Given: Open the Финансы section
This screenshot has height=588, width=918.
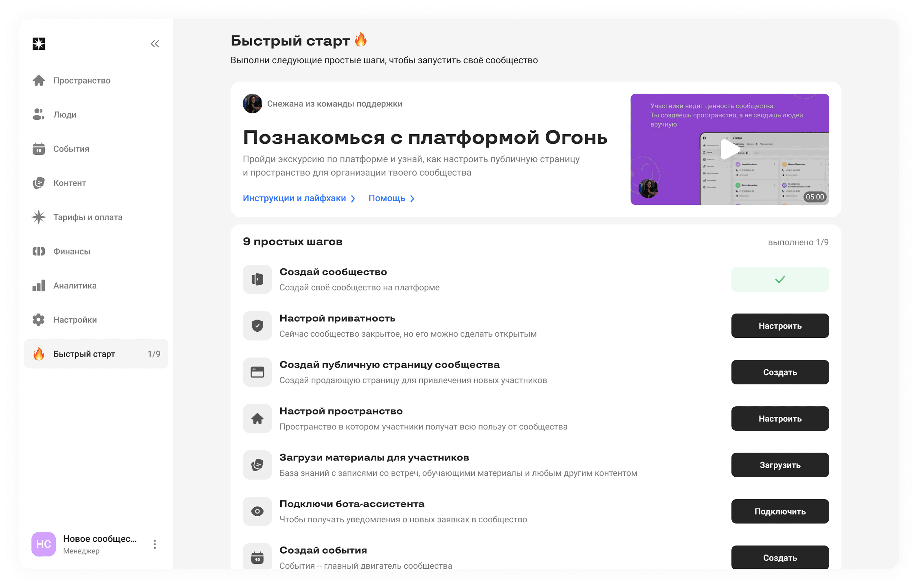Looking at the screenshot, I should [71, 251].
